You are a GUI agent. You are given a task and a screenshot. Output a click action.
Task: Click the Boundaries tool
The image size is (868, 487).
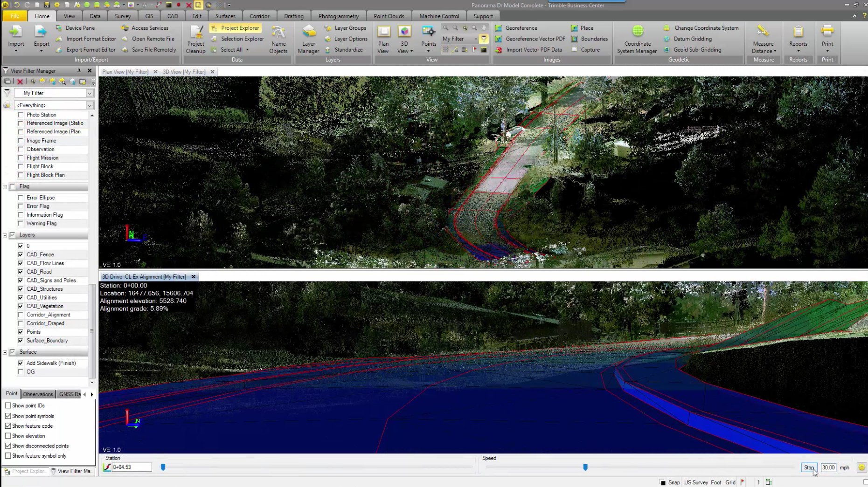point(590,39)
